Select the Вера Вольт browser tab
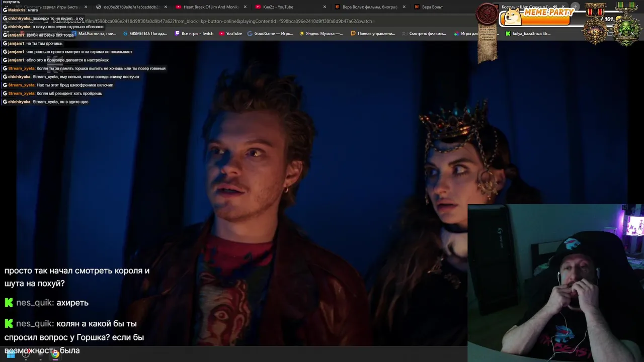 pyautogui.click(x=432, y=7)
